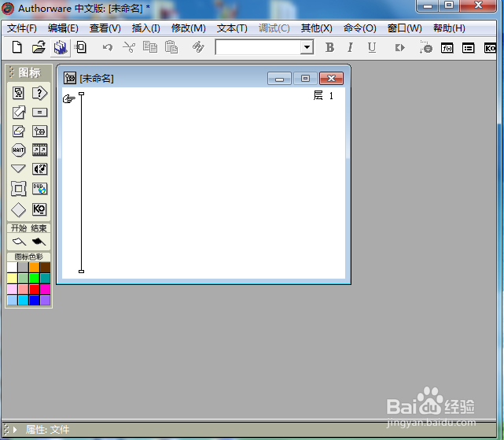The height and width of the screenshot is (440, 504).
Task: Open the Functions window icon
Action: point(447,48)
